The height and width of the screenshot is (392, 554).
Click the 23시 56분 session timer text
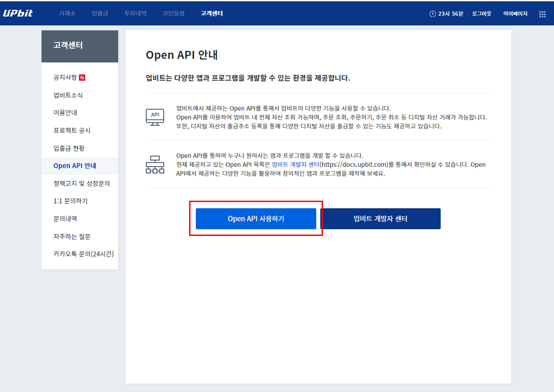[x=451, y=14]
